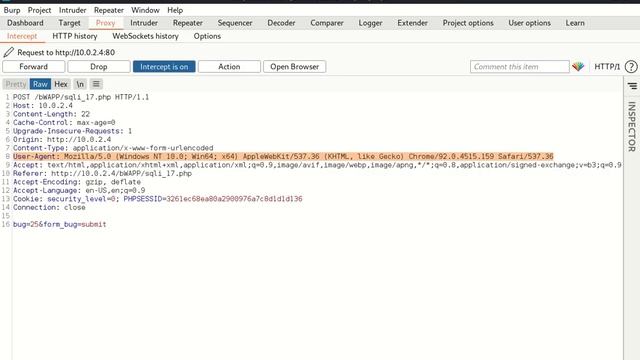Select the Intercept sub-tab
640x360 pixels.
click(22, 36)
